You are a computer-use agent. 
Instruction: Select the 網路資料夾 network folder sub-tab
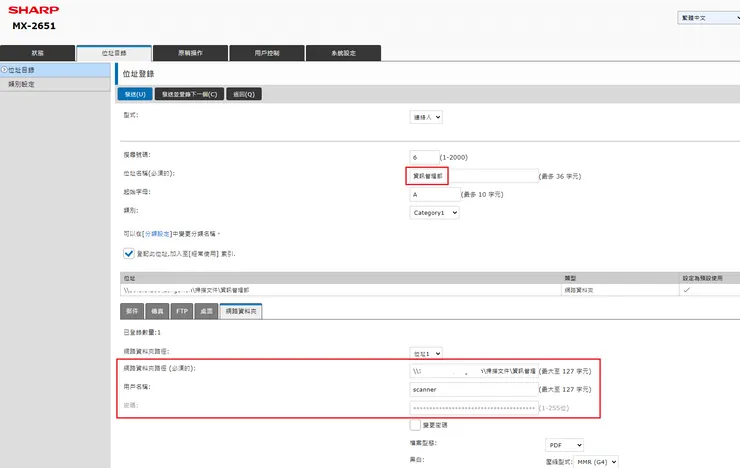click(241, 311)
